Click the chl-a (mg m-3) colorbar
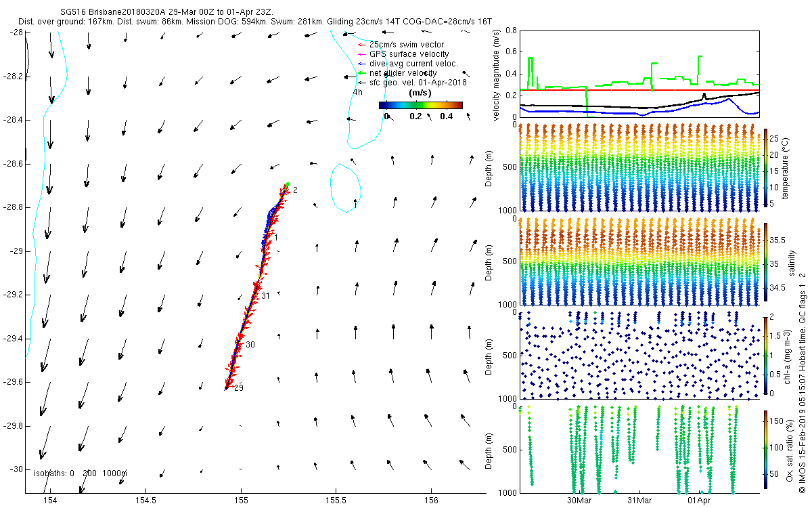The height and width of the screenshot is (508, 812). point(766,354)
